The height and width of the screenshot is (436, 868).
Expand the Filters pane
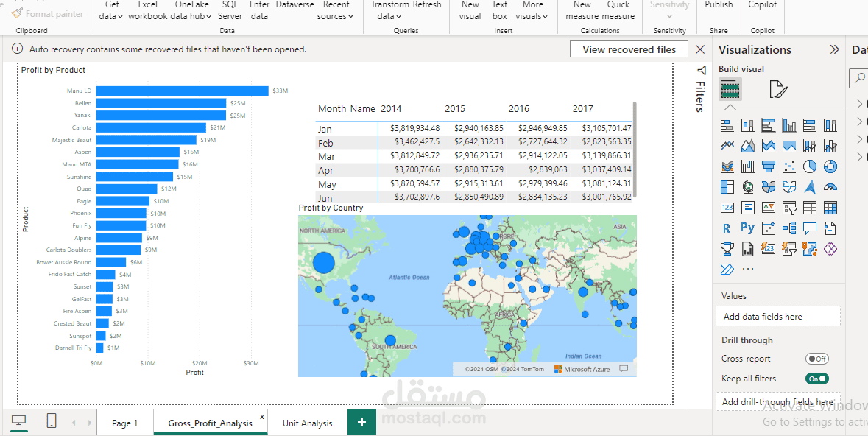click(x=700, y=88)
